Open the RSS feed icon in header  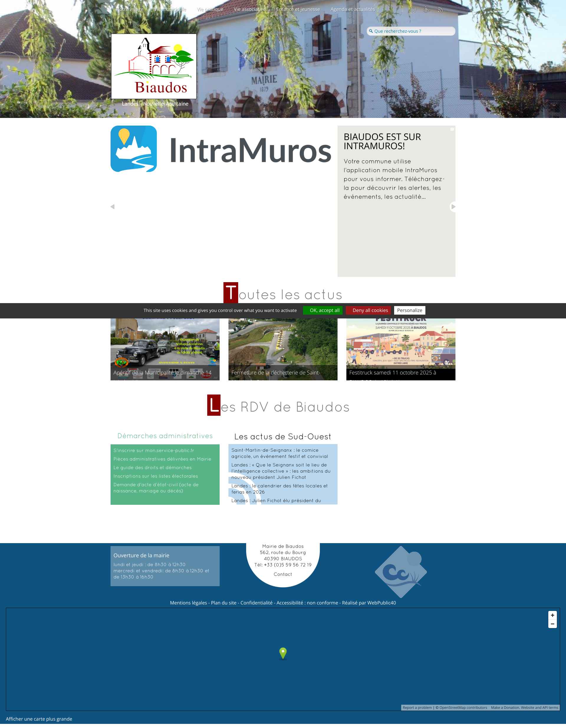440,9
